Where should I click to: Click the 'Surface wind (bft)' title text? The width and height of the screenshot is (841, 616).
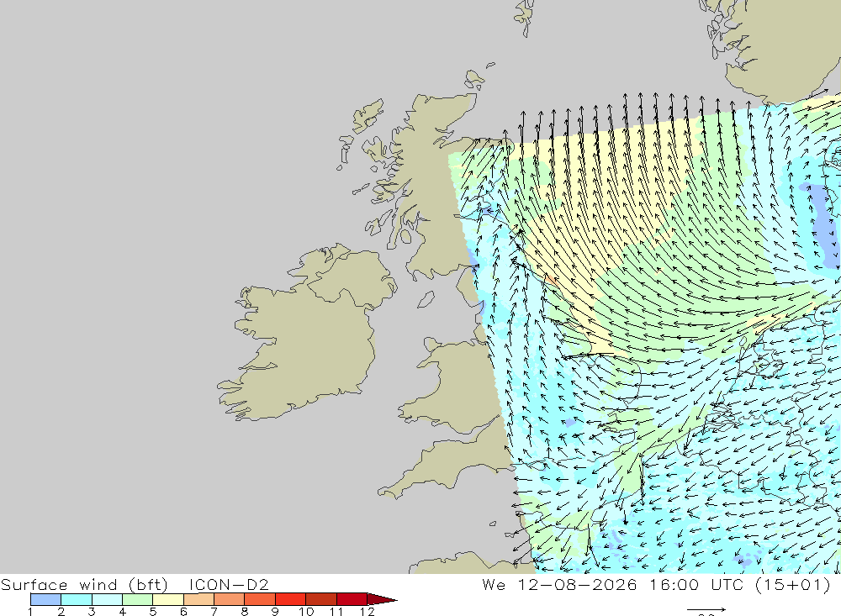coord(84,584)
